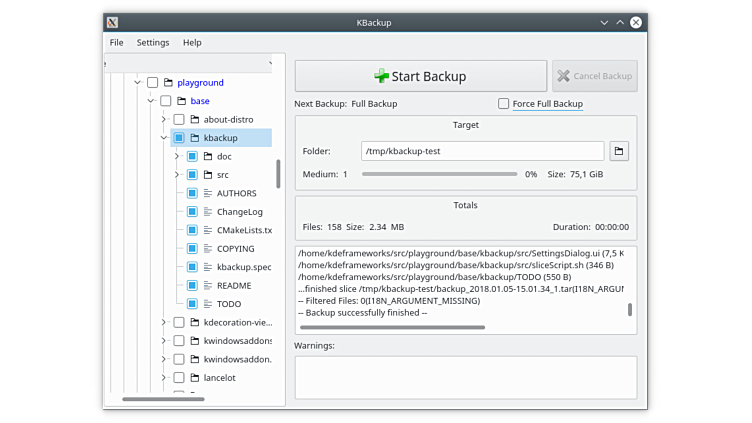Click the src folder icon
The height and width of the screenshot is (423, 752).
(208, 175)
